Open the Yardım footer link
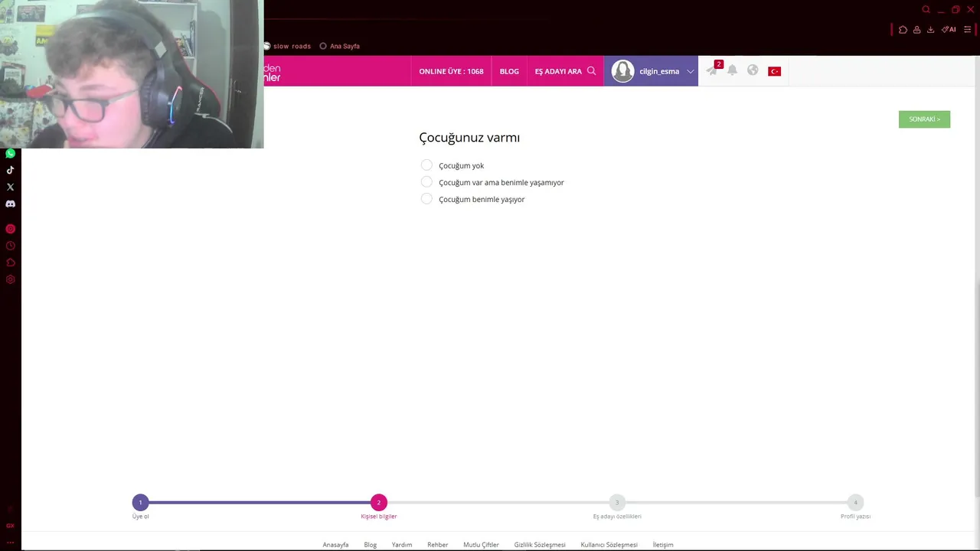The width and height of the screenshot is (980, 551). pyautogui.click(x=402, y=545)
